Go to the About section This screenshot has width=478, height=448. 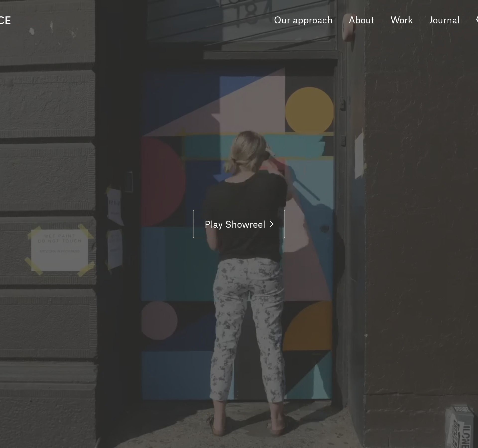coord(361,20)
